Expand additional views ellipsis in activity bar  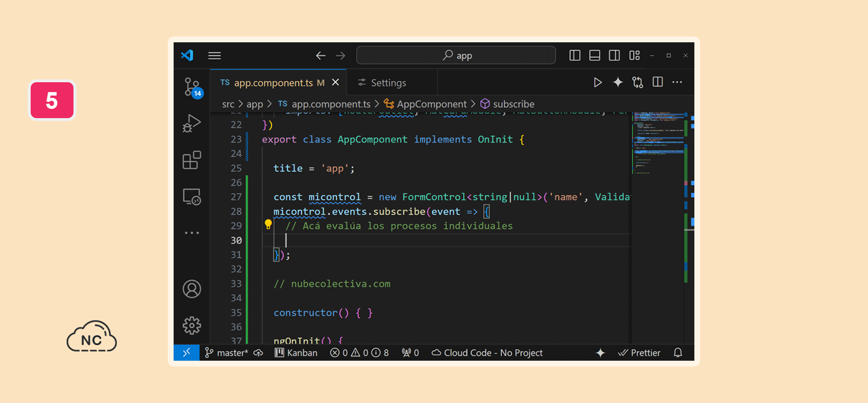pyautogui.click(x=192, y=233)
